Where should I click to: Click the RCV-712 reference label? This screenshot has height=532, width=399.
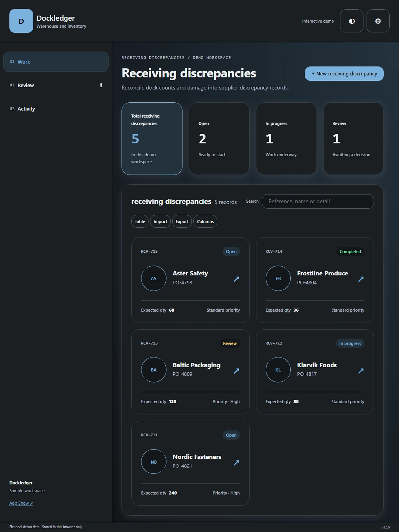(x=274, y=343)
